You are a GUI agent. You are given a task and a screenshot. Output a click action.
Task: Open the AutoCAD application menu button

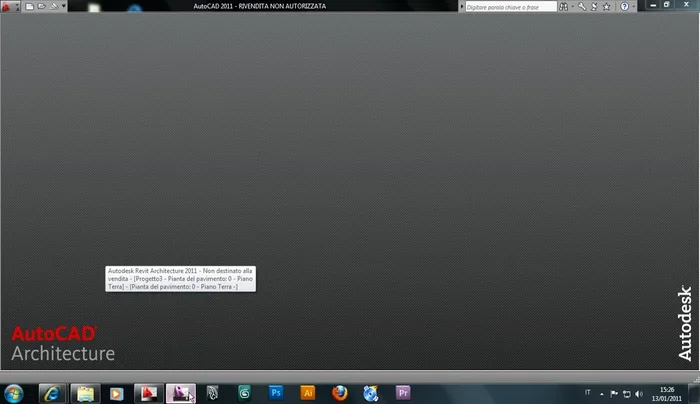coord(8,6)
